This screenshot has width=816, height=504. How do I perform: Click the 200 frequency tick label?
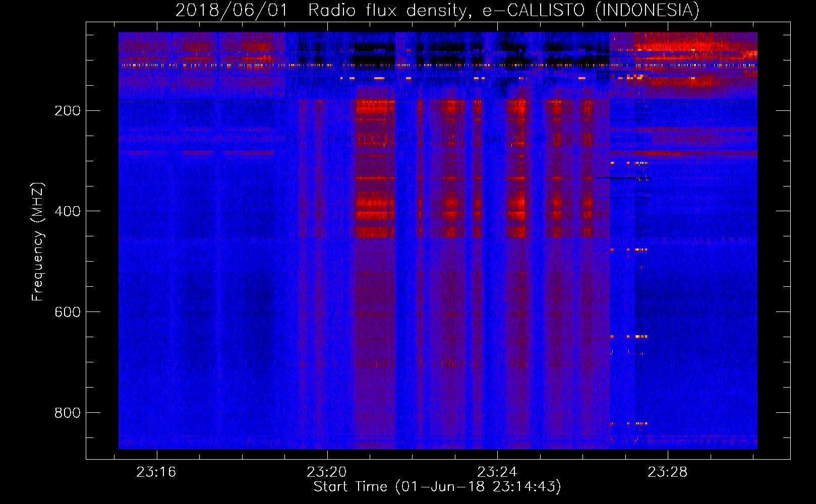pos(68,110)
